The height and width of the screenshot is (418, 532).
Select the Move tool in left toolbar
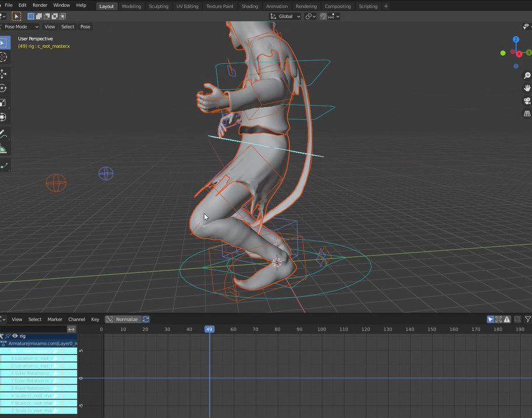coord(4,74)
